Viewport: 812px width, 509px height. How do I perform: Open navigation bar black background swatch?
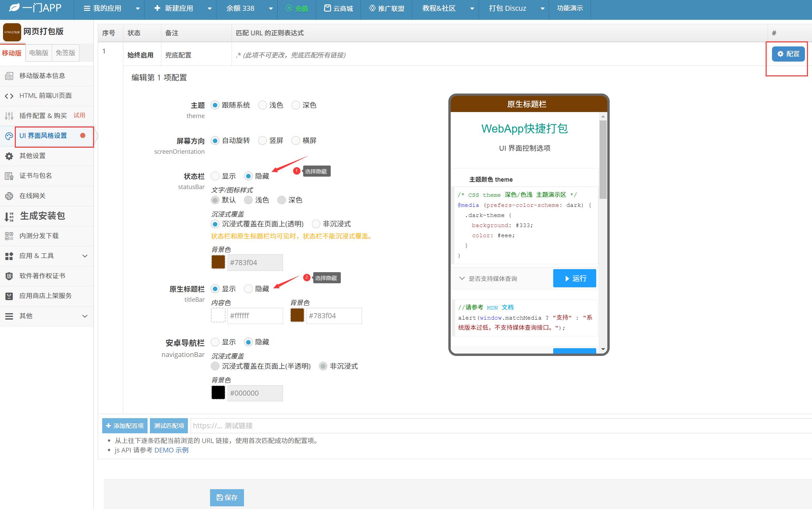(218, 393)
